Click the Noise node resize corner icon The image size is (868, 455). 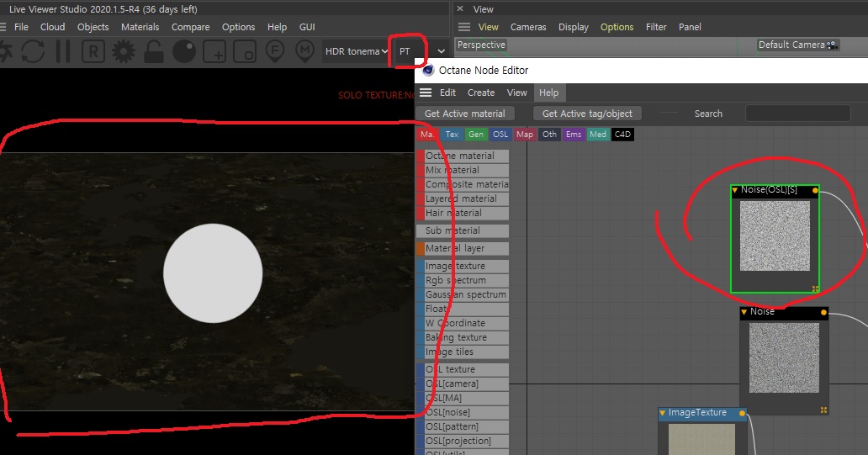[x=823, y=410]
